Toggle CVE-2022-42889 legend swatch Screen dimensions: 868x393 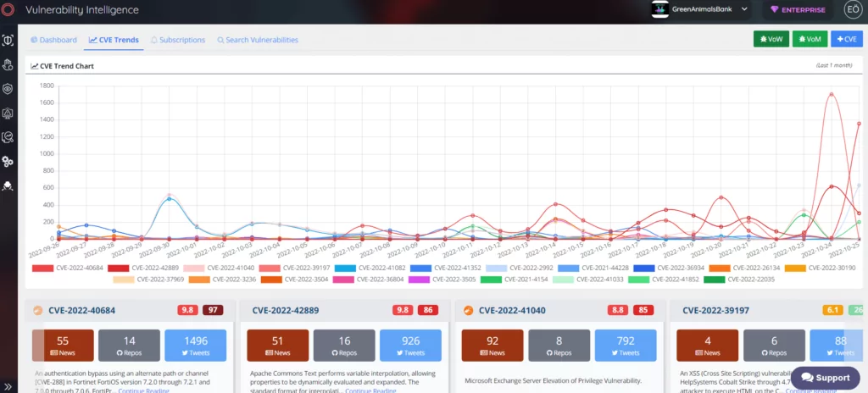[x=119, y=268]
